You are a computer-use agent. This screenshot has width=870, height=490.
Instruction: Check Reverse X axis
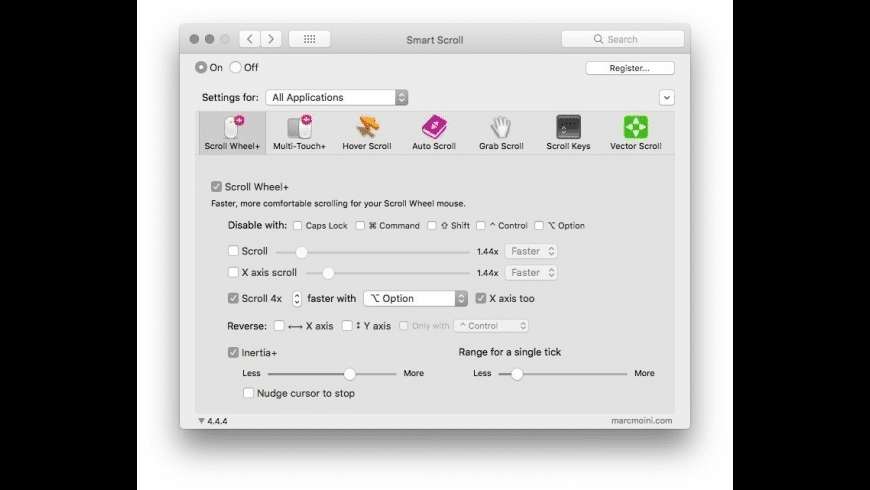[279, 326]
